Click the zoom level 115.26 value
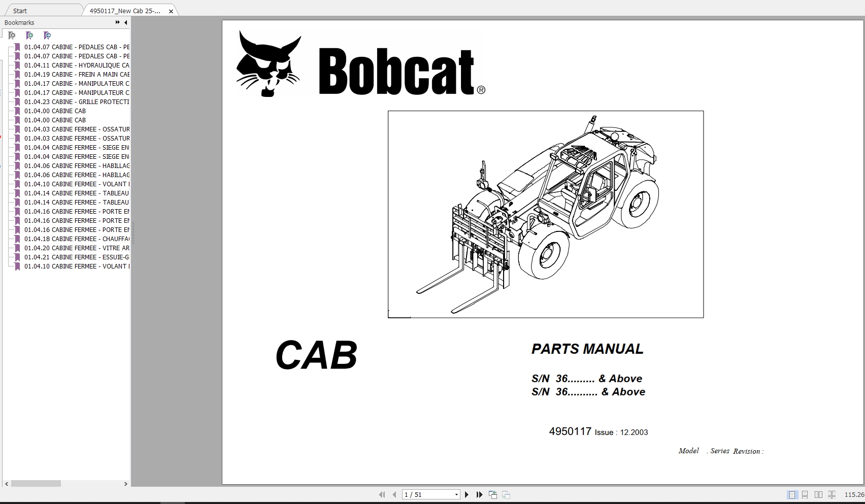The image size is (865, 504). click(853, 494)
